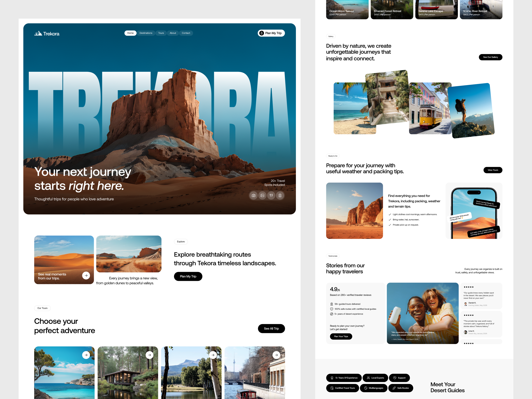
Task: Click the Safe Routes badge
Action: [x=401, y=388]
